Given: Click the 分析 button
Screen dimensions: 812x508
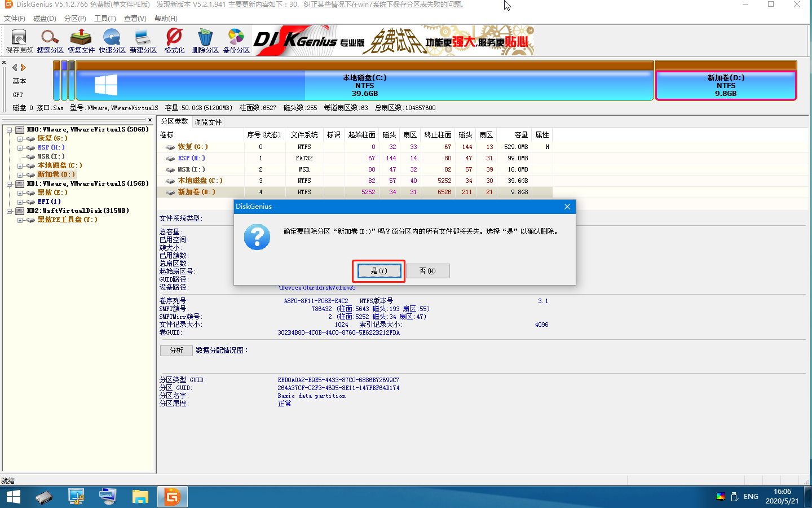Looking at the screenshot, I should point(176,351).
